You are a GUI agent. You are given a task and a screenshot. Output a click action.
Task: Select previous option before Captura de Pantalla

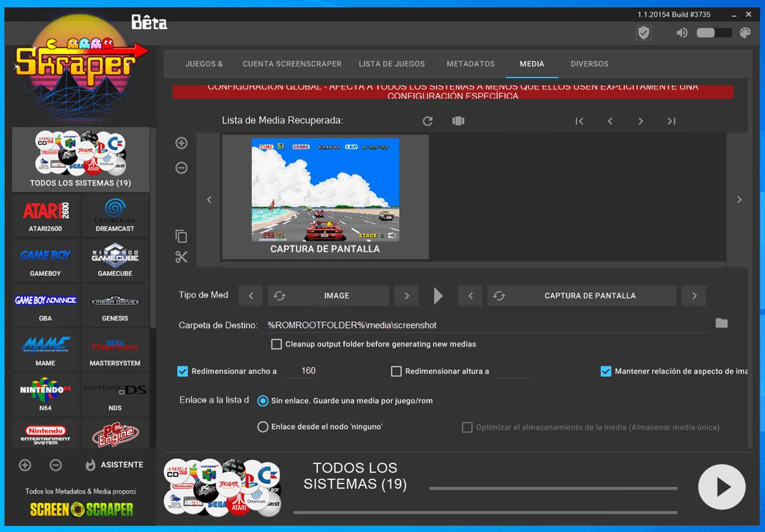point(470,296)
